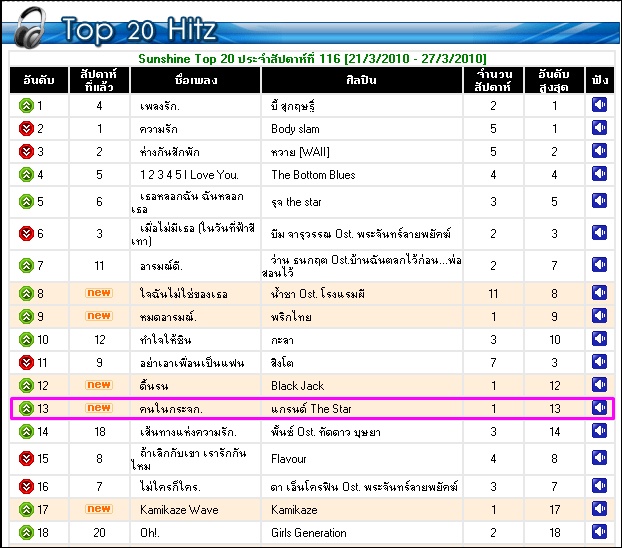Play Girls Generation Oh! speaker icon
622x548 pixels.
coord(599,532)
